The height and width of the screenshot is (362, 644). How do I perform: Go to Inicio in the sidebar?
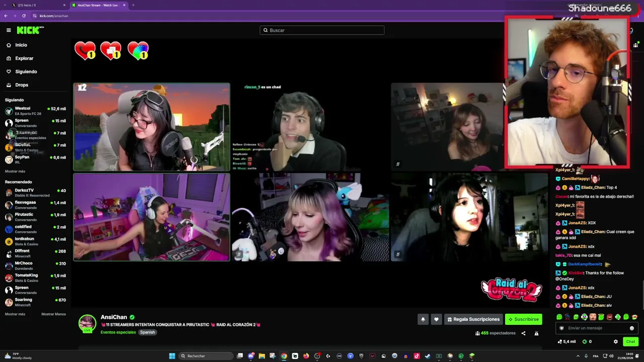click(21, 45)
